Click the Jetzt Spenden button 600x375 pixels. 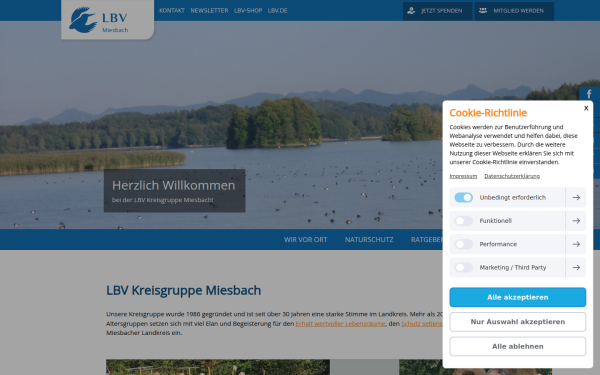[437, 11]
